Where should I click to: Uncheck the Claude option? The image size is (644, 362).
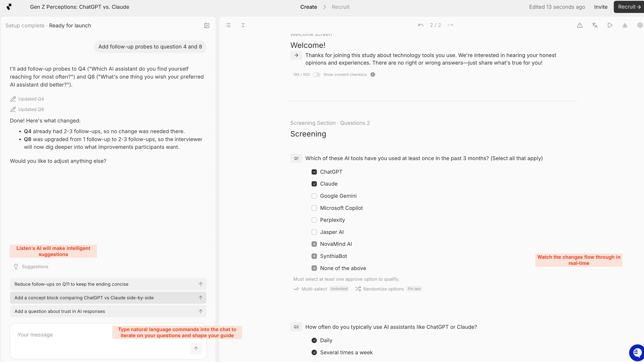314,184
